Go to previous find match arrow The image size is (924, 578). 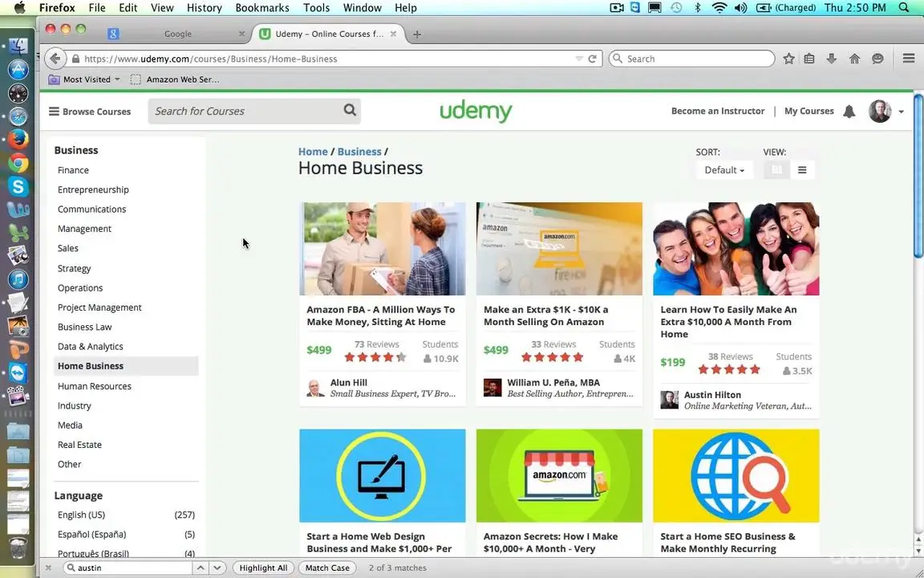(201, 568)
